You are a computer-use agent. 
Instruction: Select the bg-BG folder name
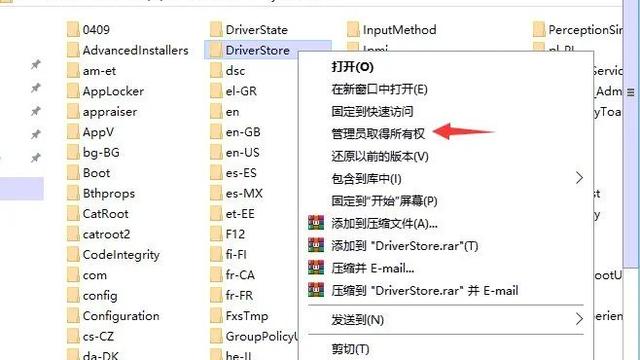(x=101, y=153)
